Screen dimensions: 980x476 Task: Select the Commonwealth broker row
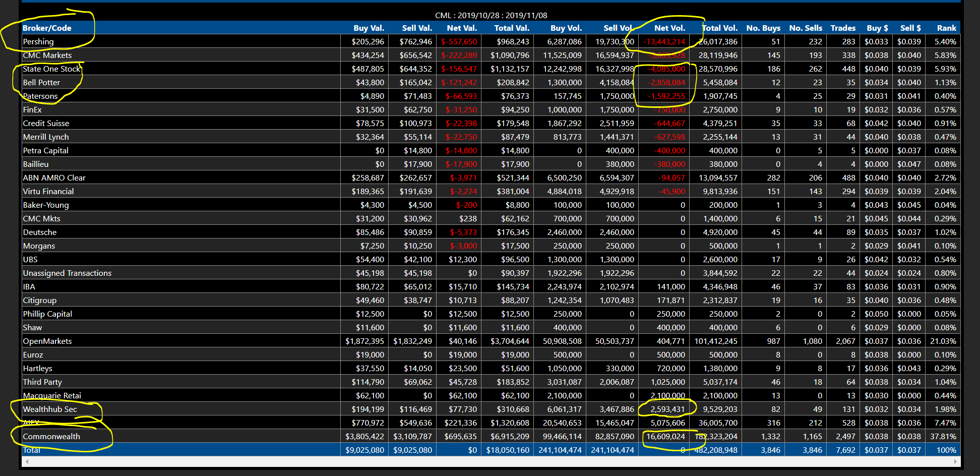[491, 436]
